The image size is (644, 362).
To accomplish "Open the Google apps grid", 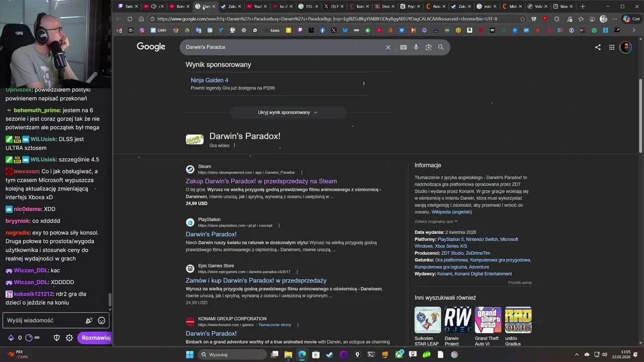I will 612,47.
